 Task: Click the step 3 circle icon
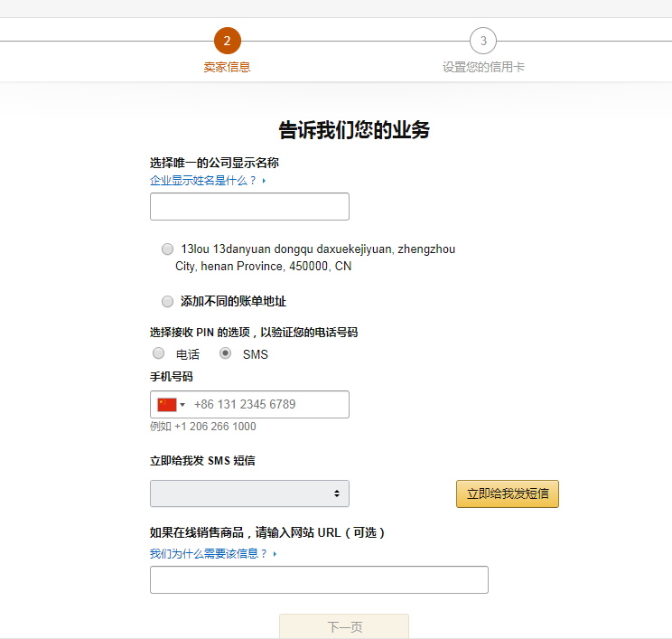[x=483, y=41]
